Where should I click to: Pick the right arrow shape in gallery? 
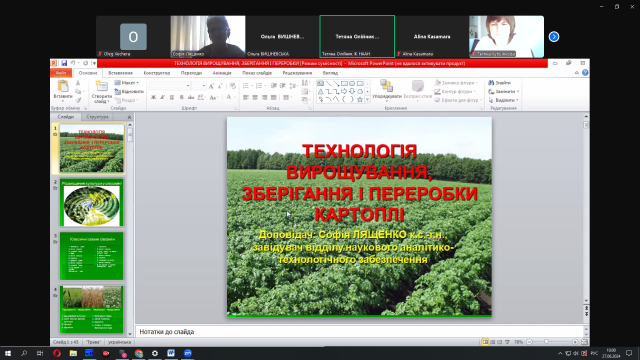(x=344, y=91)
